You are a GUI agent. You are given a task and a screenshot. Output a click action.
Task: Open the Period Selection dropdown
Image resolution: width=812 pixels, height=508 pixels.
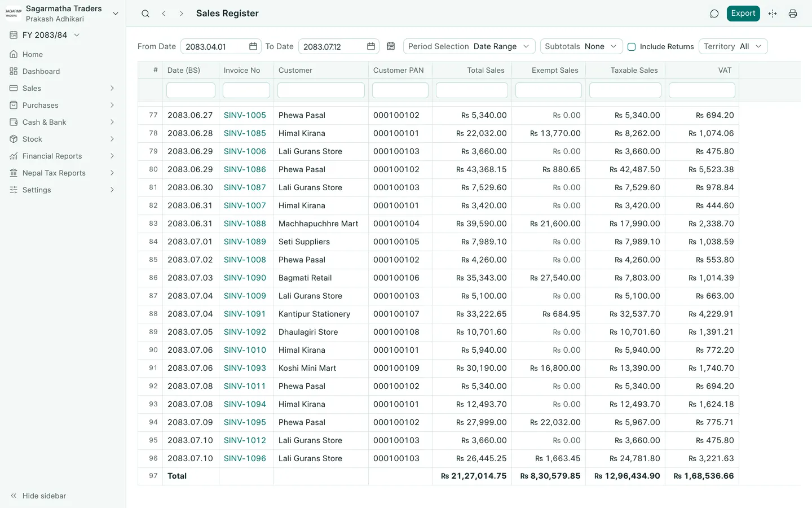tap(469, 46)
